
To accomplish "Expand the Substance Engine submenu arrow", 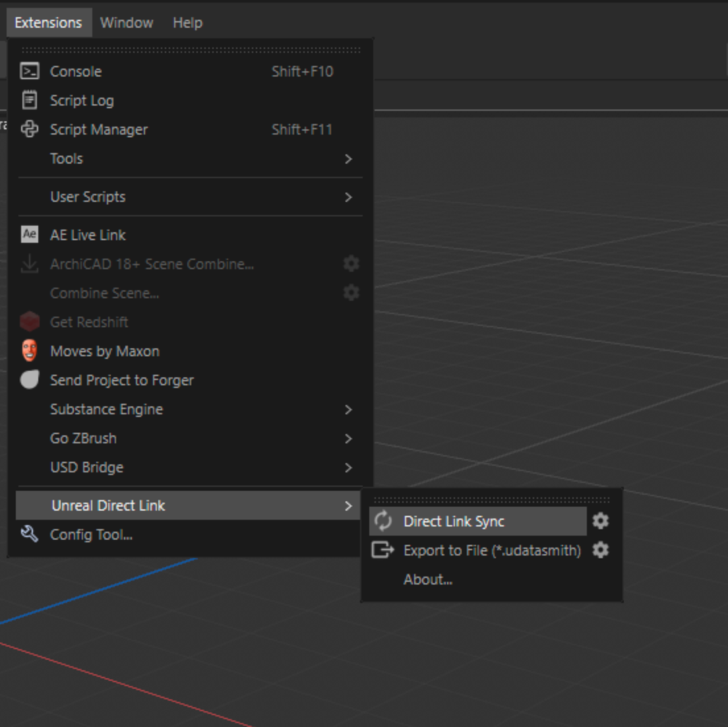I will 348,409.
